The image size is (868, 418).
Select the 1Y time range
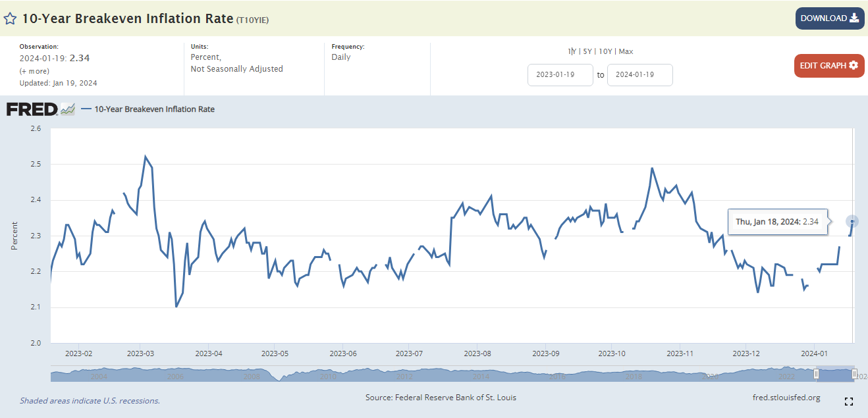tap(572, 51)
